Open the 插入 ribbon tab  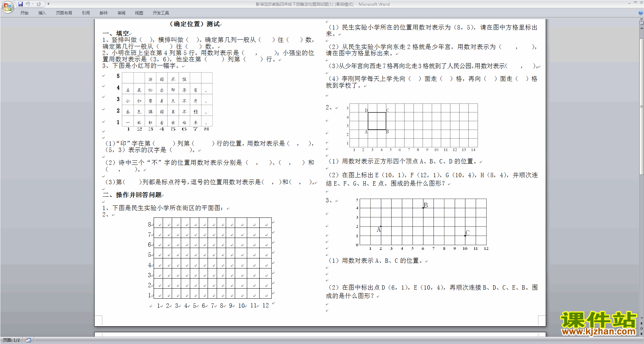click(42, 13)
